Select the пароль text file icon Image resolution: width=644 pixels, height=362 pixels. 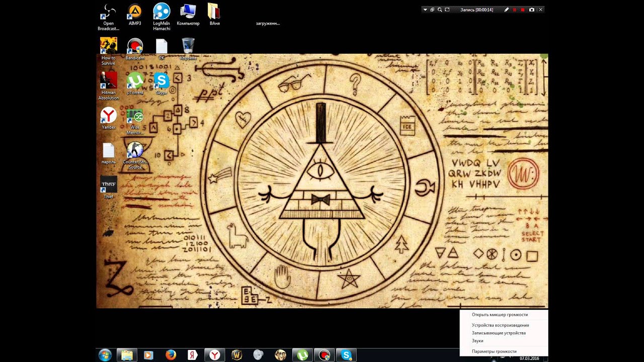pyautogui.click(x=108, y=153)
